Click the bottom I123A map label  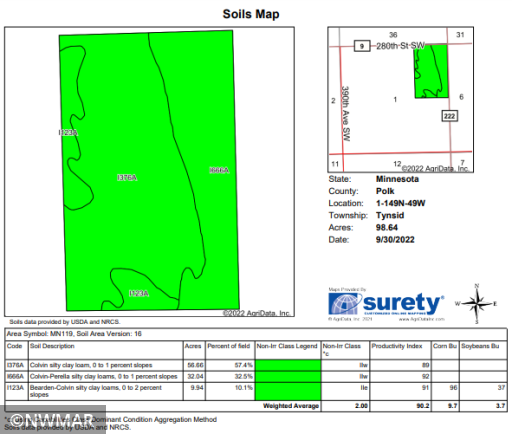pos(139,293)
